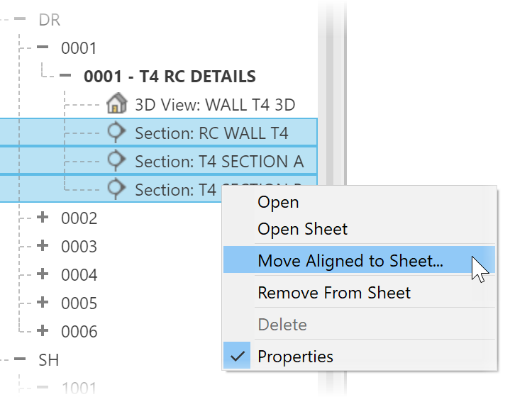The height and width of the screenshot is (397, 532).
Task: Click the section icon on the last highlighted row
Action: point(116,189)
